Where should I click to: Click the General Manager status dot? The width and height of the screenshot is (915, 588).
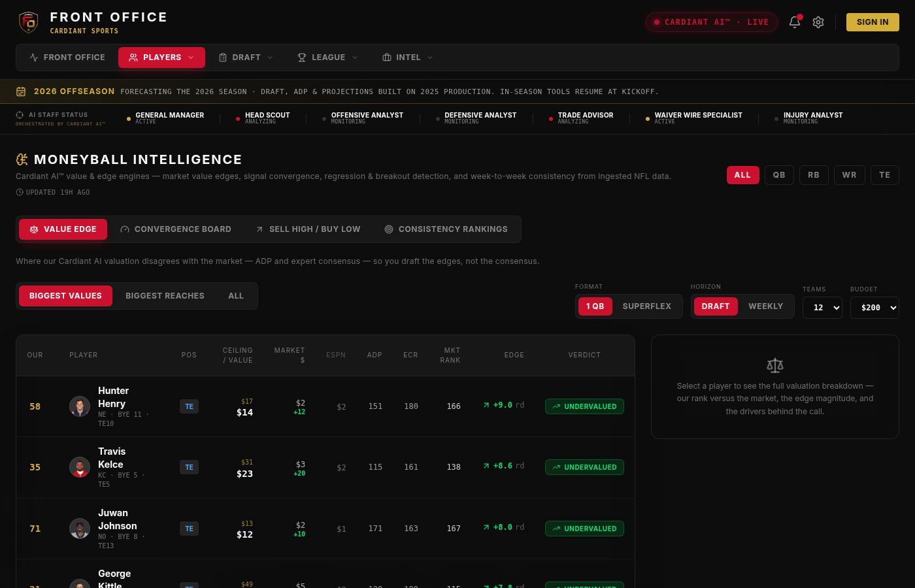tap(129, 119)
